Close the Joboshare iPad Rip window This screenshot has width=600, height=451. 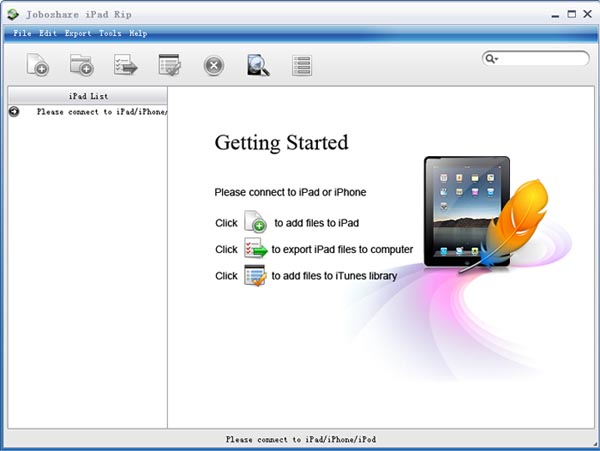(587, 14)
